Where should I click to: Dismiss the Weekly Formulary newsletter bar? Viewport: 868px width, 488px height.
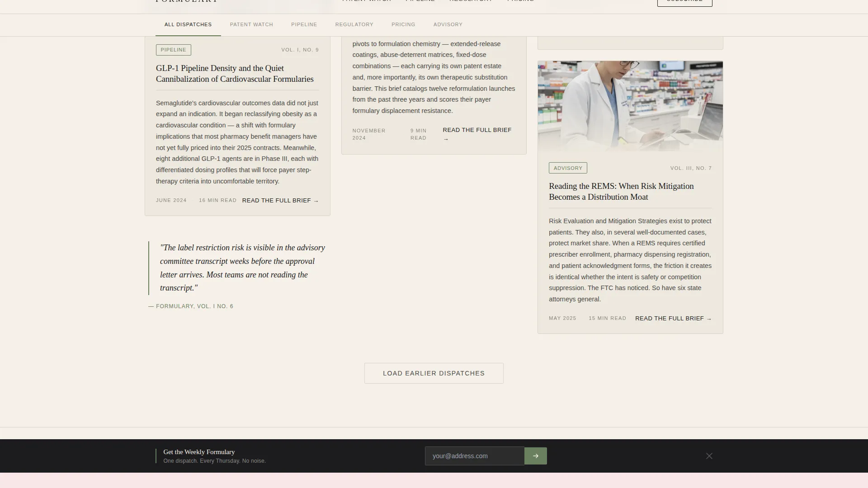709,456
